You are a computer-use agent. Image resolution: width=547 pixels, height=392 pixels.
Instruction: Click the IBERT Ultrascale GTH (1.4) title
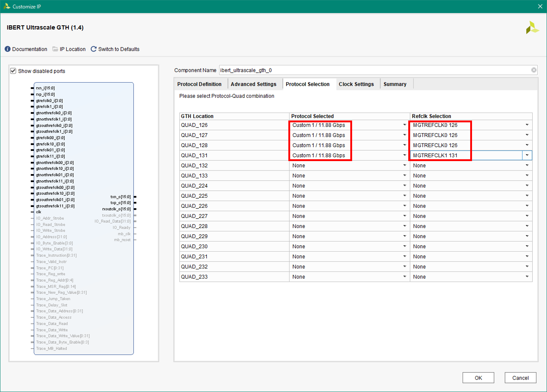(x=45, y=28)
